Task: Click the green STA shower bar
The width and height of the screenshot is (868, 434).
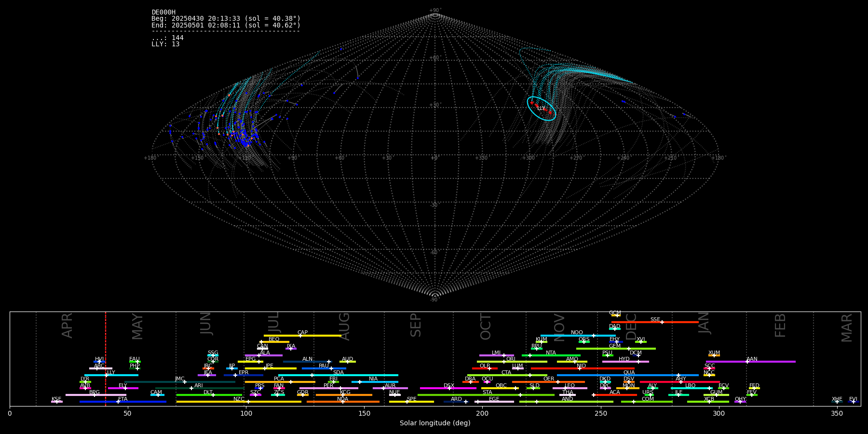Action: (x=486, y=395)
